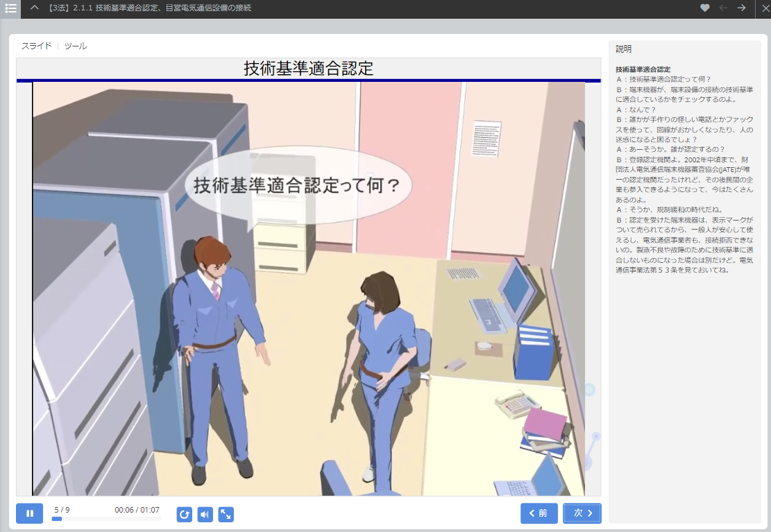Click the 次 next slide button
This screenshot has width=771, height=532.
point(582,513)
